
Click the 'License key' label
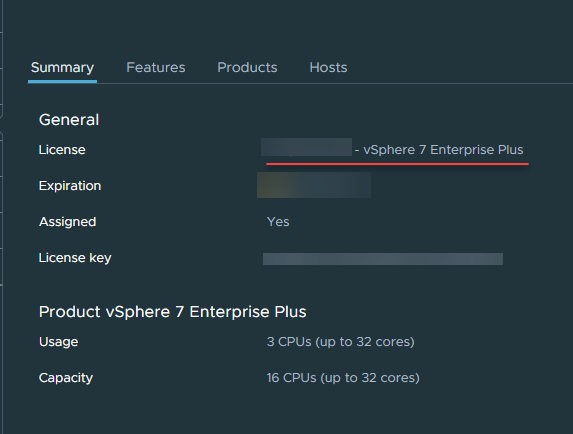pos(75,258)
